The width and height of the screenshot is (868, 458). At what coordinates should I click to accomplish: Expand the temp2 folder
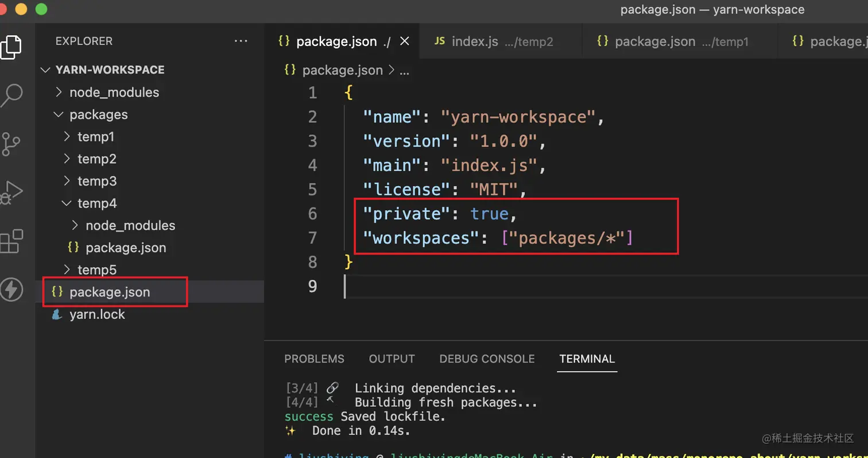[67, 159]
